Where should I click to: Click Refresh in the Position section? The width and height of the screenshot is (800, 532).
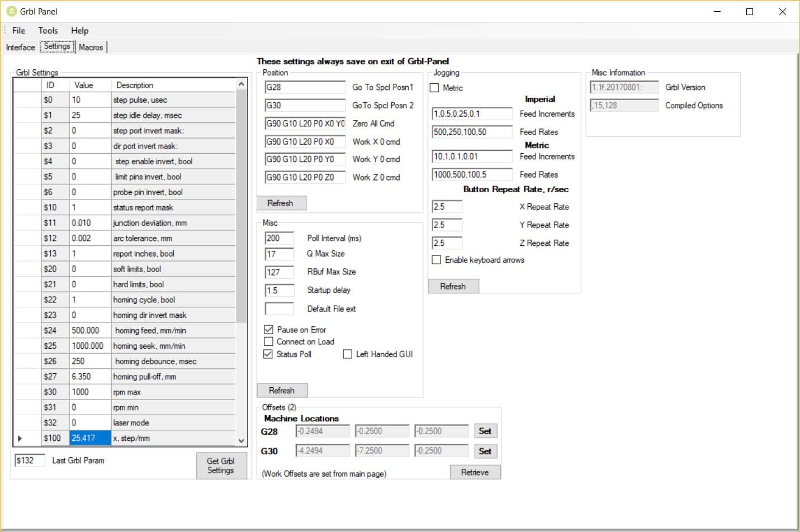pos(281,203)
